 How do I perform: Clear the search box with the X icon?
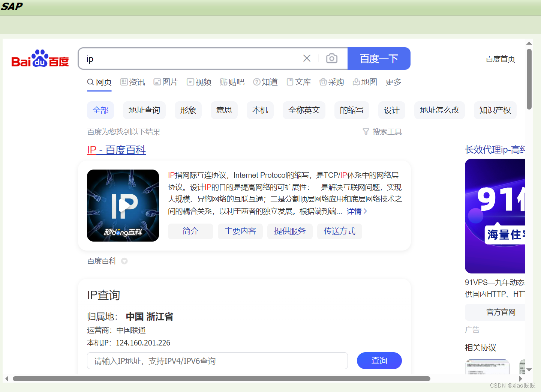click(307, 58)
